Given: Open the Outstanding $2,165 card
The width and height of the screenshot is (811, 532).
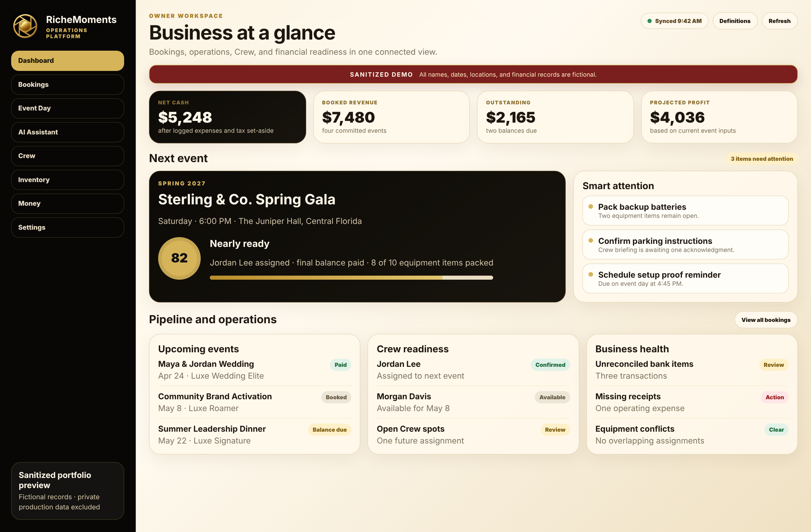Looking at the screenshot, I should tap(555, 117).
